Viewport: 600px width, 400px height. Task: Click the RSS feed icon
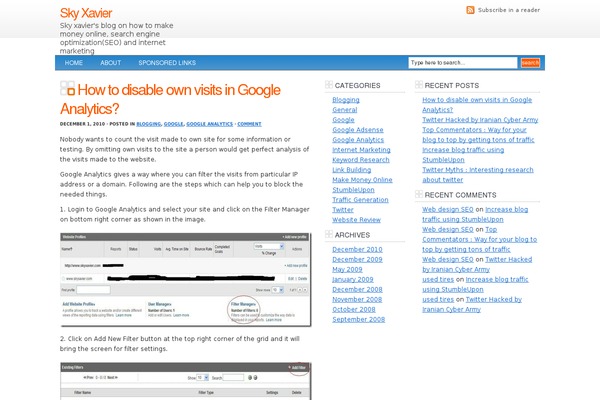tap(470, 10)
